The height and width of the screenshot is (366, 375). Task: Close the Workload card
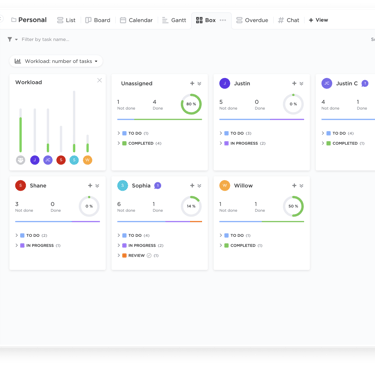pyautogui.click(x=99, y=80)
